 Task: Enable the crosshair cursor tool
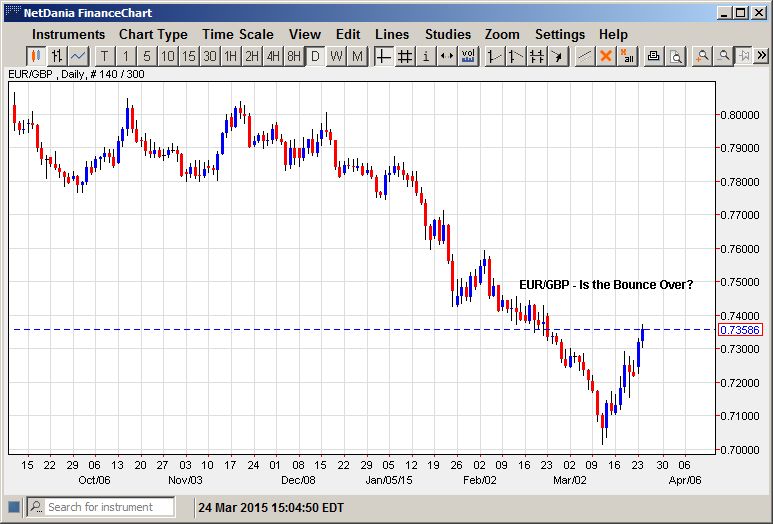click(384, 56)
